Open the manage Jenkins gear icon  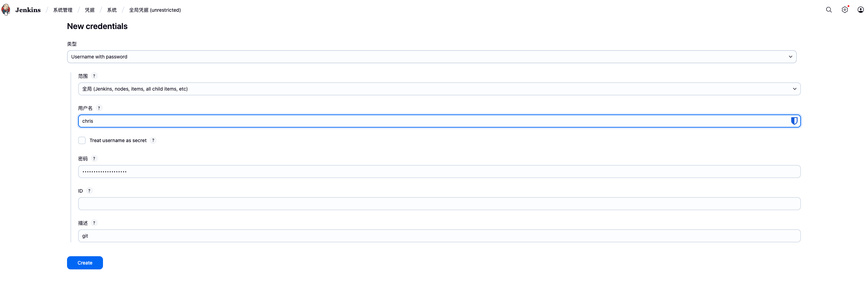(845, 10)
